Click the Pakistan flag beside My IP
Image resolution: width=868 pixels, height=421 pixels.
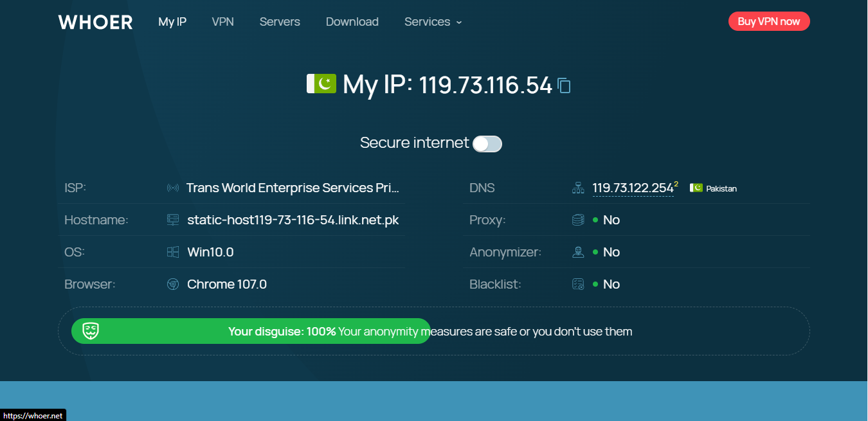point(321,84)
